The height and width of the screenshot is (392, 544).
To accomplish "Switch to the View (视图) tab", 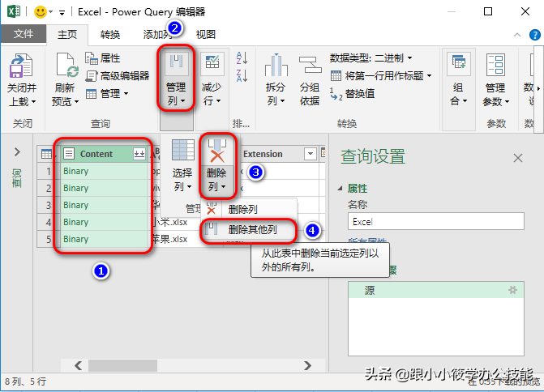I will tap(205, 34).
